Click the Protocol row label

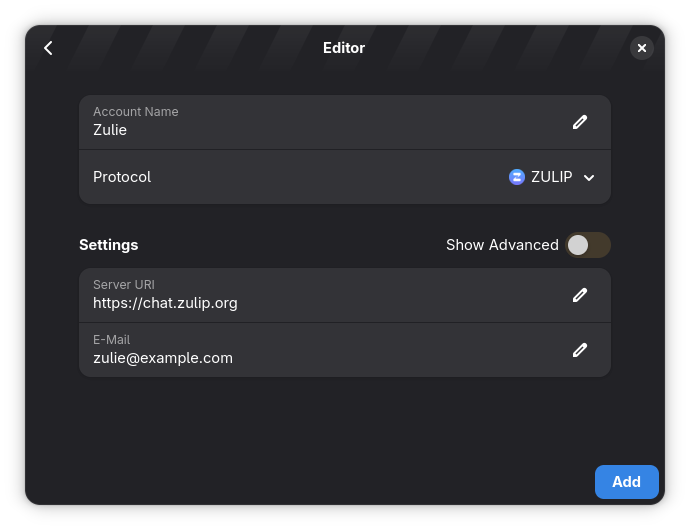click(x=122, y=177)
